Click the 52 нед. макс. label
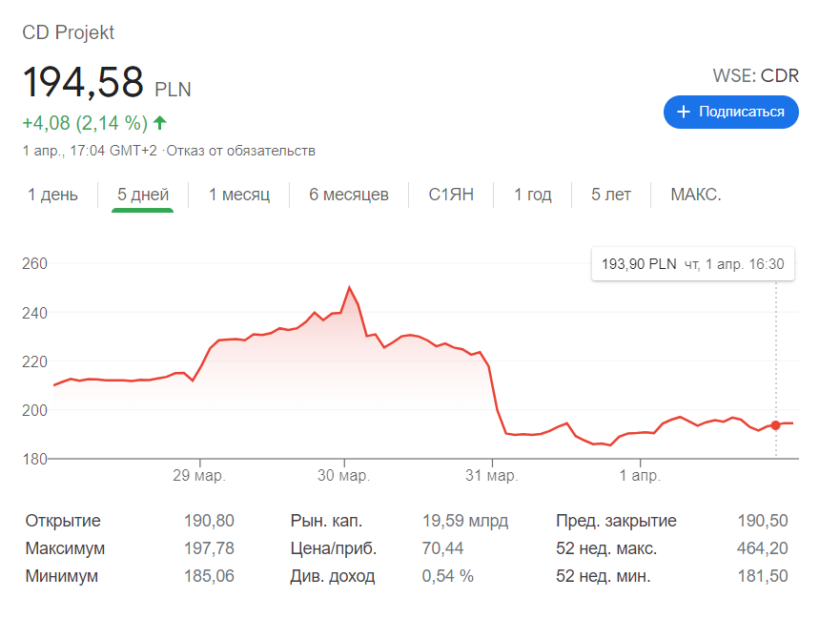 click(x=606, y=548)
